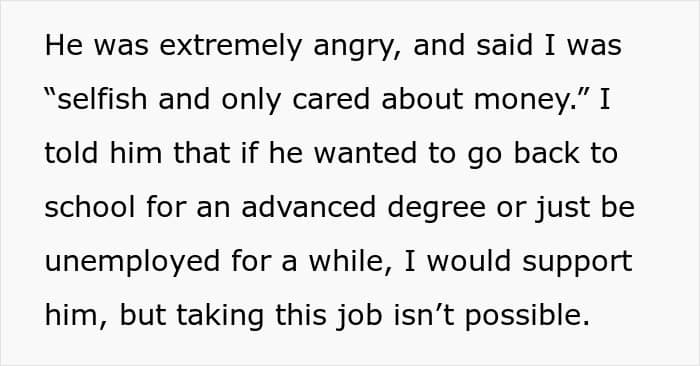Click the word "school" starting fourth line
Viewport: 700px width, 366px height.
(89, 207)
